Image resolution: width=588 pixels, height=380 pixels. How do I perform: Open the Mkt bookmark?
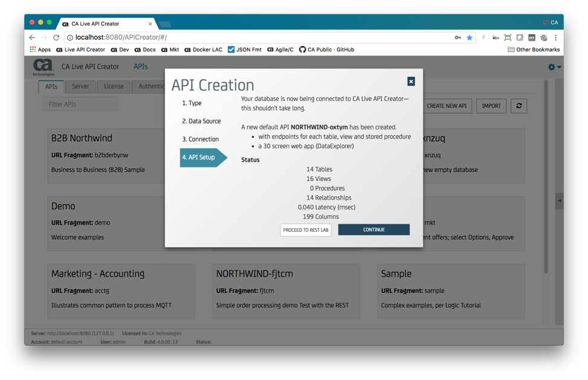170,50
